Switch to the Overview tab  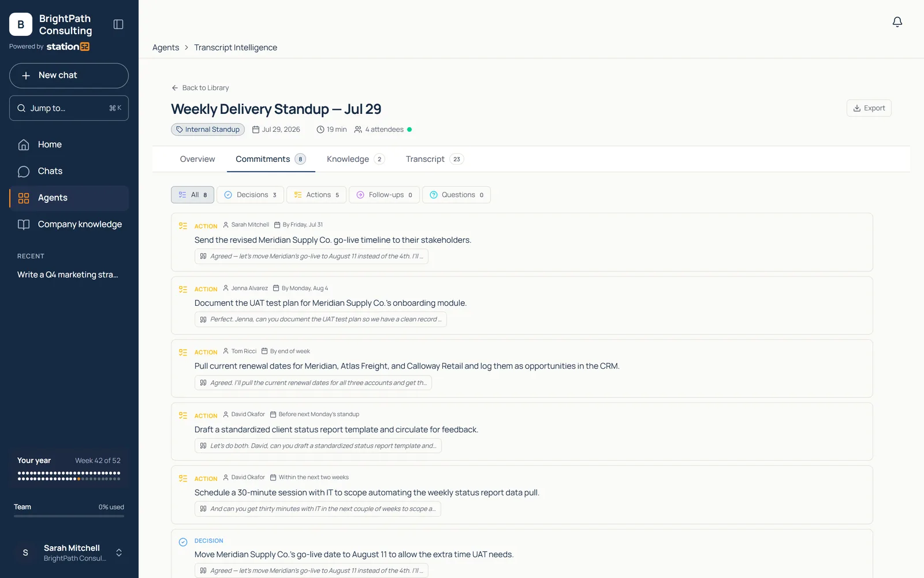tap(198, 159)
